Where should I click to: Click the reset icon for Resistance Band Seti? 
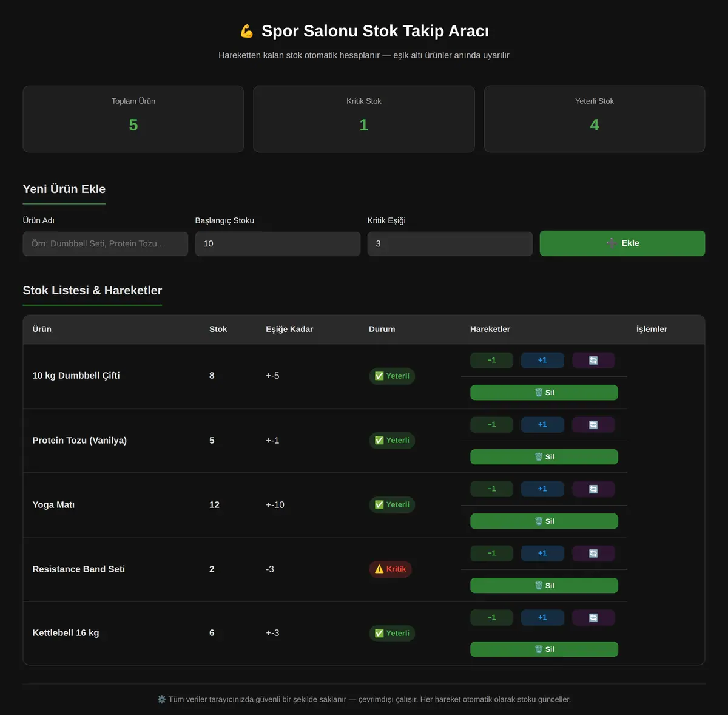pyautogui.click(x=593, y=554)
